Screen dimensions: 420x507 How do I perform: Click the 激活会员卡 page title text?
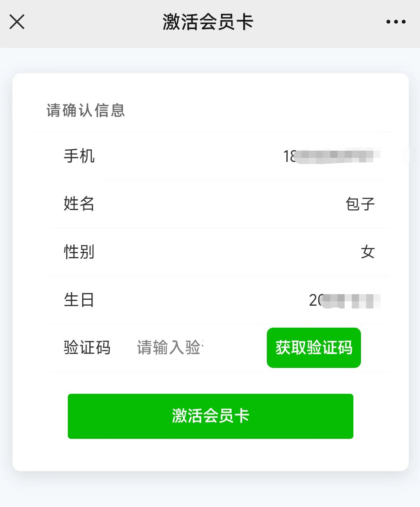click(x=208, y=22)
